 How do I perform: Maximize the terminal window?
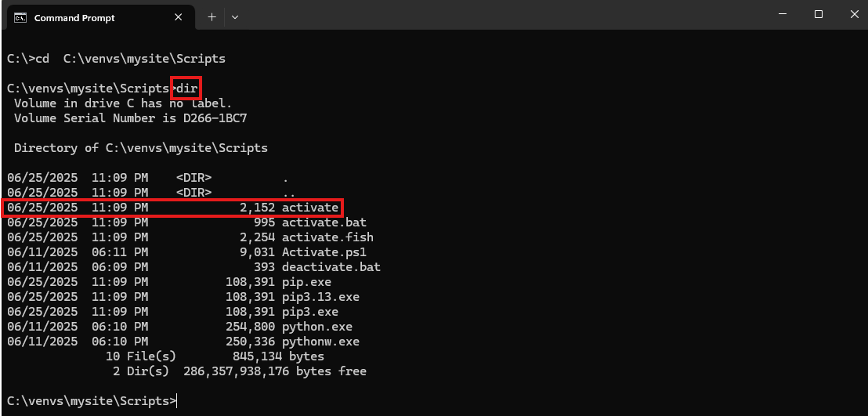[x=818, y=14]
